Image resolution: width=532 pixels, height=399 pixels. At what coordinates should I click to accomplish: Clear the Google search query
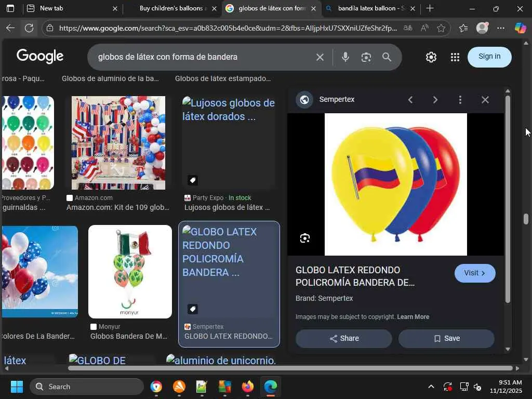click(320, 57)
